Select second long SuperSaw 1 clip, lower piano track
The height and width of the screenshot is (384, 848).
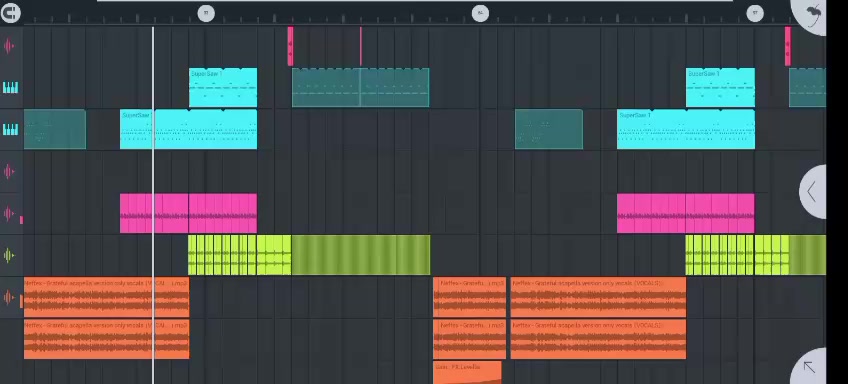(686, 129)
